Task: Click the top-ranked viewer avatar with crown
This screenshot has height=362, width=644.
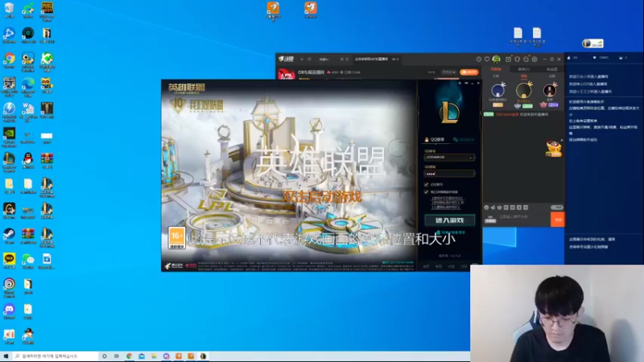Action: [524, 91]
